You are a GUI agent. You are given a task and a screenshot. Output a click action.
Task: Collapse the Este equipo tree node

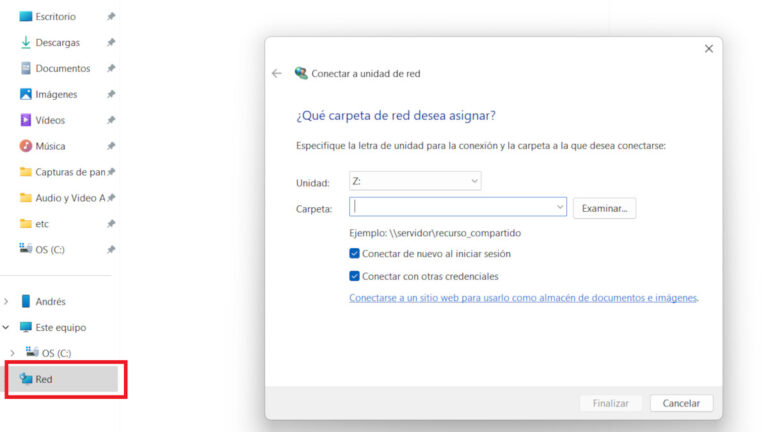(x=6, y=327)
